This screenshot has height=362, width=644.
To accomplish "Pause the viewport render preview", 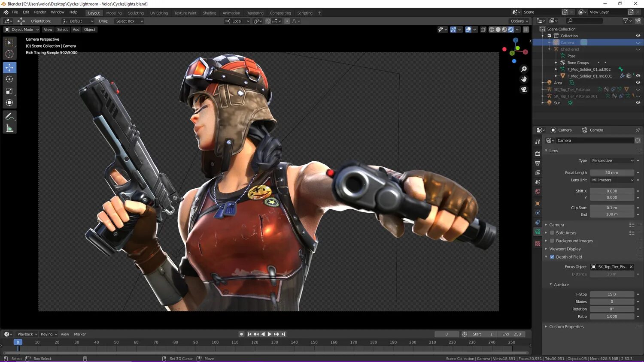I will point(526,30).
